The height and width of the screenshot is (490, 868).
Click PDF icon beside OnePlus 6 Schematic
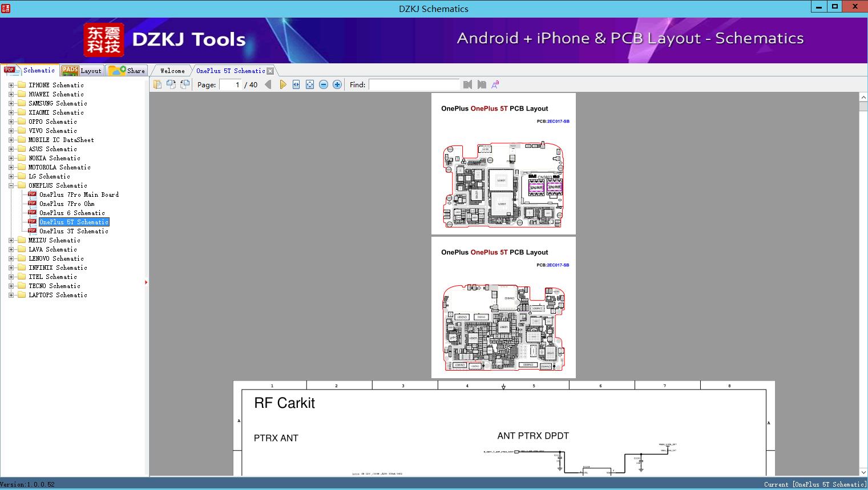[32, 212]
